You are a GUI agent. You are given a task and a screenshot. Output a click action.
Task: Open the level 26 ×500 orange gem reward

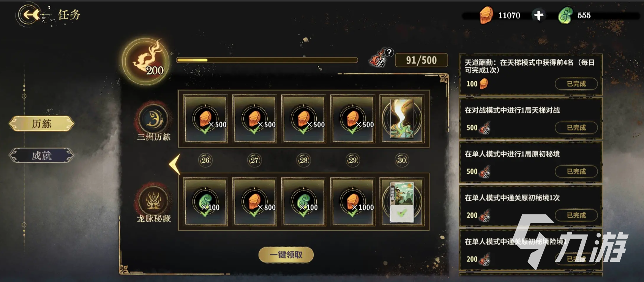[x=205, y=119]
